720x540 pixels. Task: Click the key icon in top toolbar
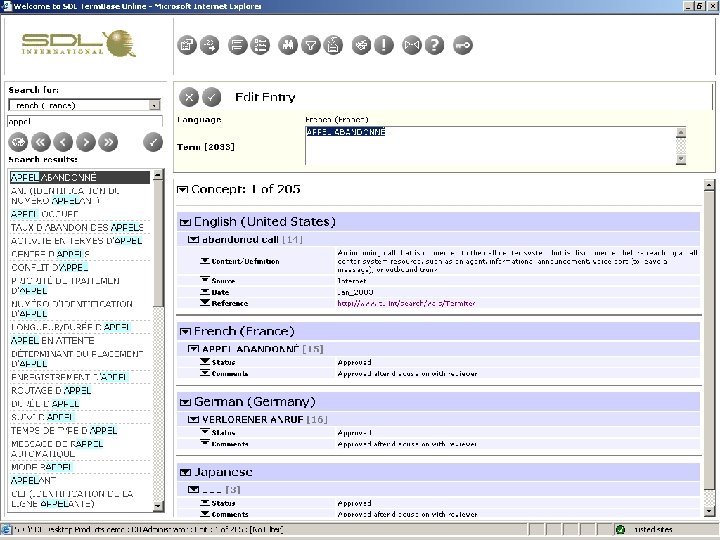coord(463,45)
